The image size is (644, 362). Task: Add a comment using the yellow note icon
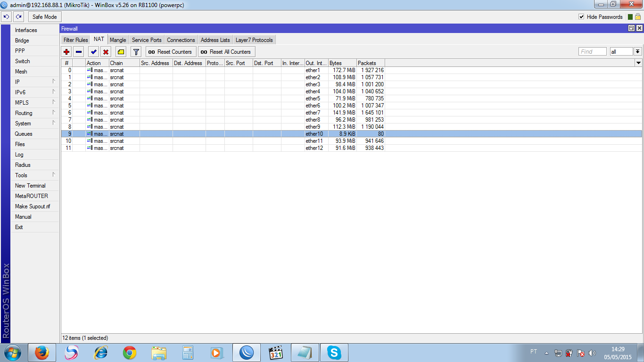click(121, 52)
